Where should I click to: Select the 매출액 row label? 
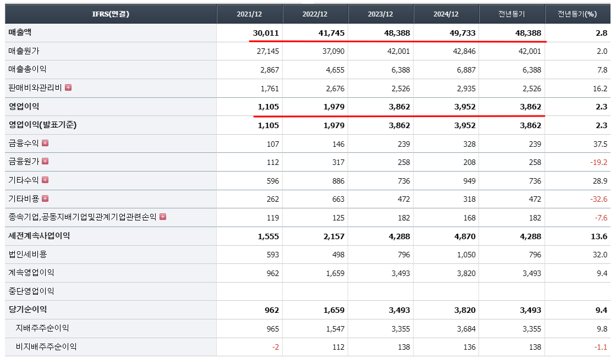tap(20, 32)
